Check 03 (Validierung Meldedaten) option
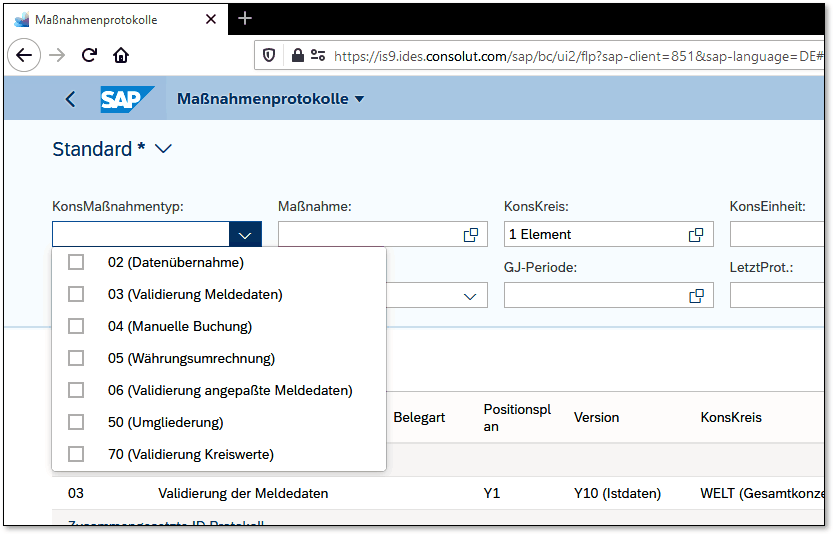Viewport: 834px width, 535px height. (x=76, y=294)
